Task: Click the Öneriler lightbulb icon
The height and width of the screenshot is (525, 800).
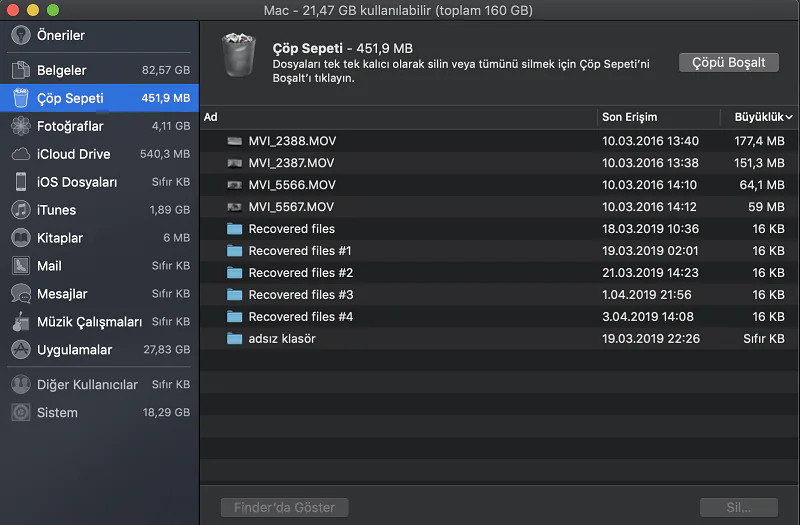Action: click(20, 36)
